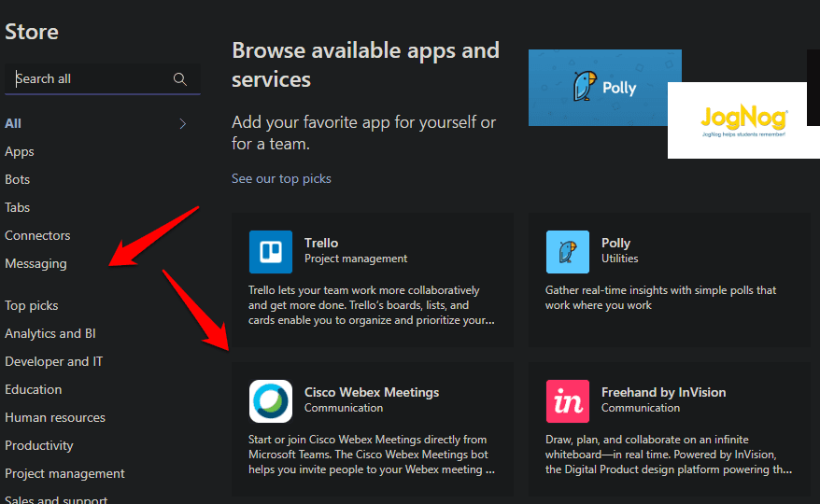Switch to the Tabs category
820x504 pixels.
click(x=18, y=207)
